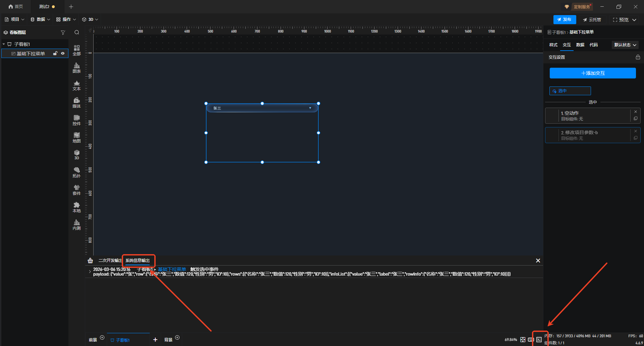Switch to the 二次开发输出 tab
The width and height of the screenshot is (644, 346).
(x=110, y=261)
